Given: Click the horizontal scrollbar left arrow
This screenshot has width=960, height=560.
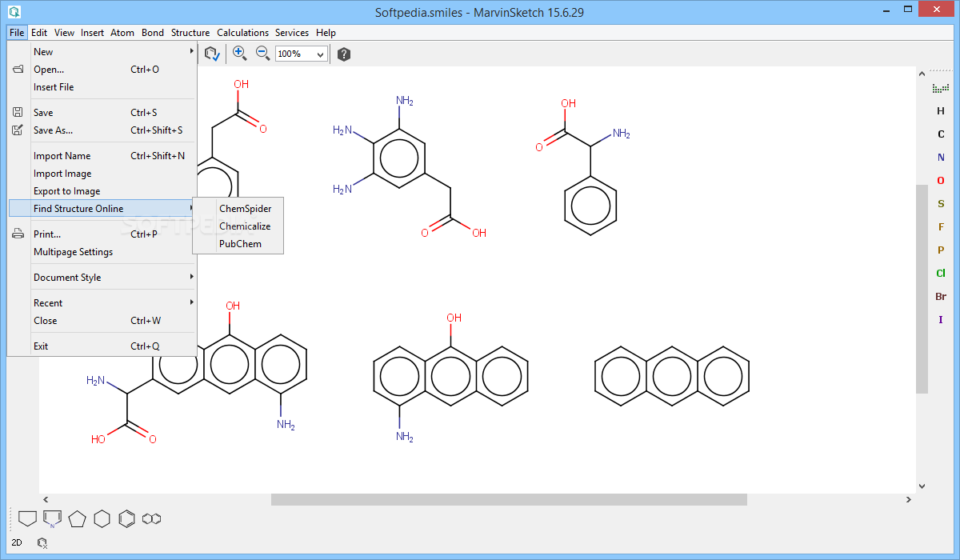Looking at the screenshot, I should (46, 499).
